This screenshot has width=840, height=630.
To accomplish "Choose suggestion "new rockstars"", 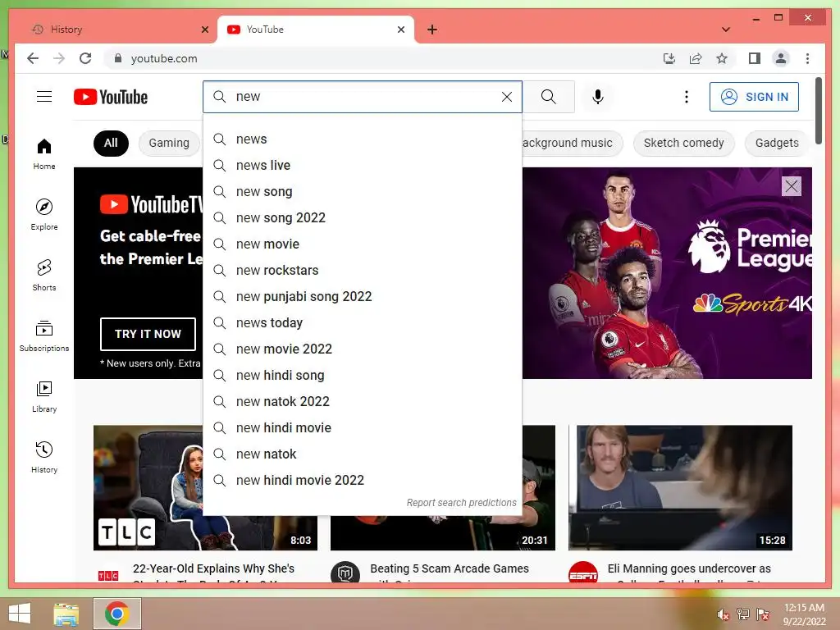I will [363, 271].
